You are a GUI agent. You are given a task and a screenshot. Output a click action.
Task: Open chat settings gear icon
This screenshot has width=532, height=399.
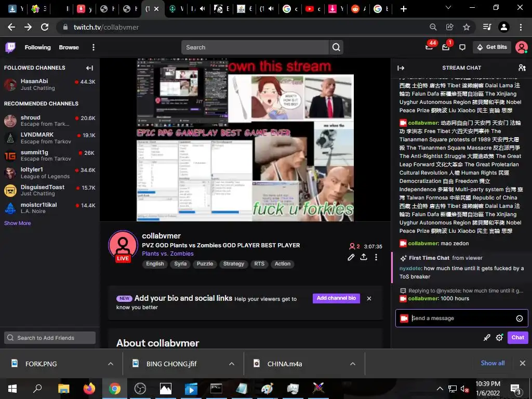coord(499,338)
